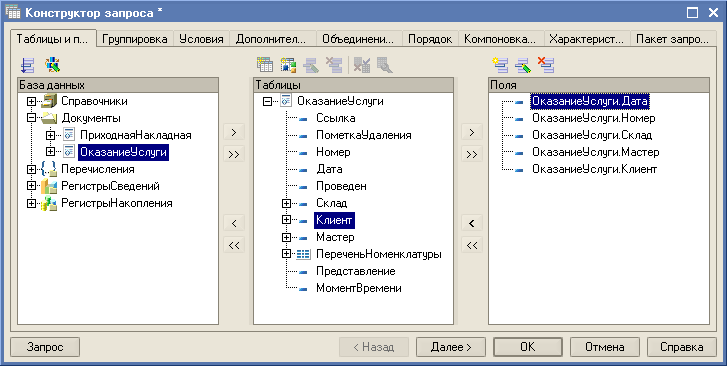Switch to the Группировка tab
727x366 pixels.
134,39
